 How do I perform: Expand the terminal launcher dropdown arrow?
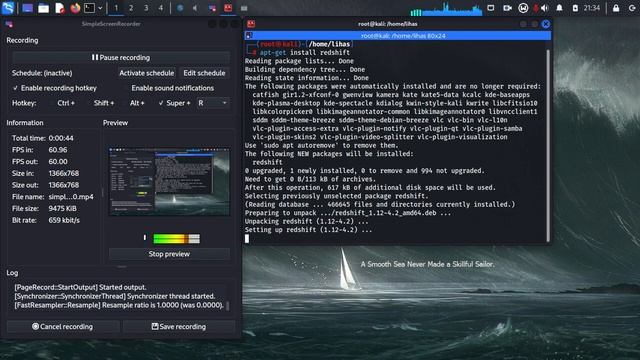point(100,8)
